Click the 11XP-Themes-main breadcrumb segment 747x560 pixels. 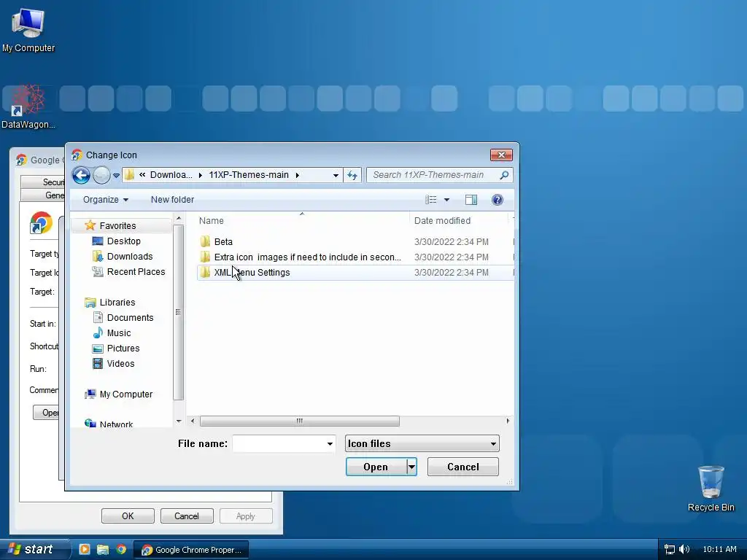(249, 175)
